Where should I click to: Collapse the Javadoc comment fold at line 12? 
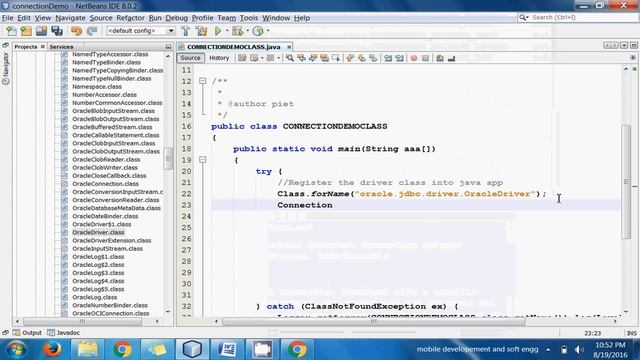pos(202,81)
